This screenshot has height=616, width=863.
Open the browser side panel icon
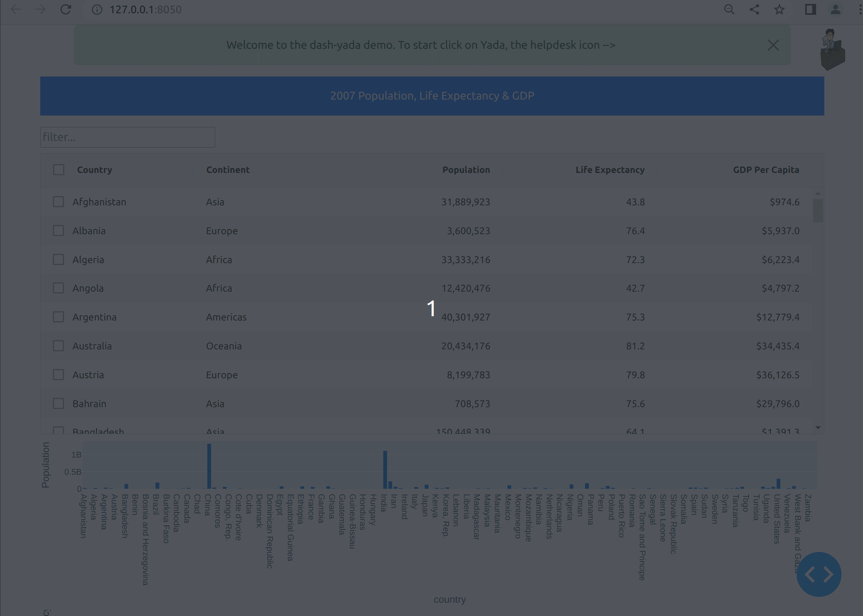tap(810, 9)
